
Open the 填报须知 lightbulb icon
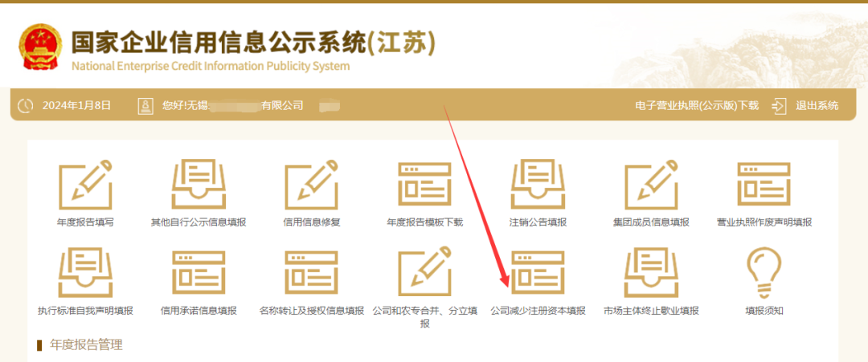pyautogui.click(x=764, y=270)
